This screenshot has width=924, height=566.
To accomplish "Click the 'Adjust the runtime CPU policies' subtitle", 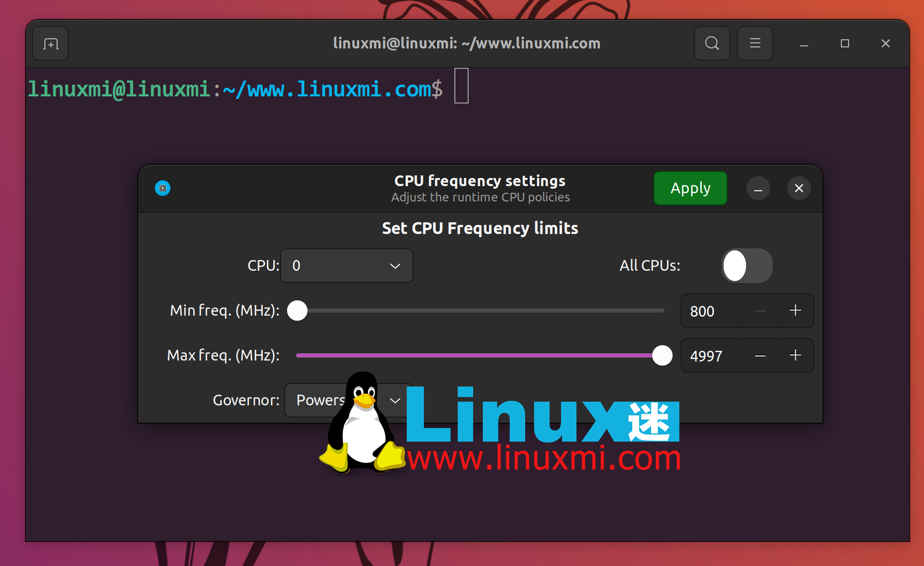I will [x=480, y=197].
